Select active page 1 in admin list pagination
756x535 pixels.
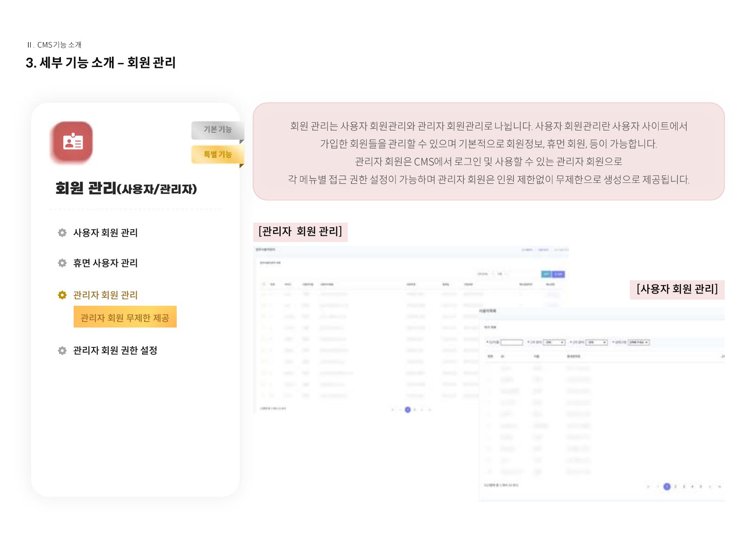408,410
